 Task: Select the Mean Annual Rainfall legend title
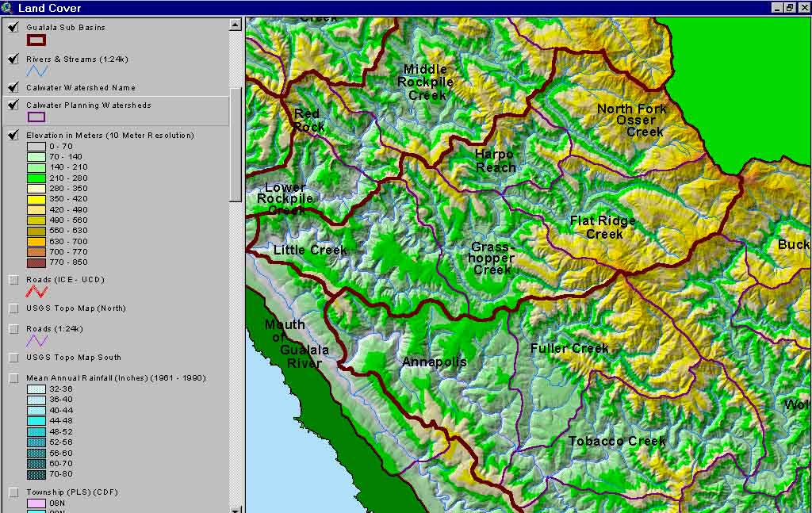[116, 378]
